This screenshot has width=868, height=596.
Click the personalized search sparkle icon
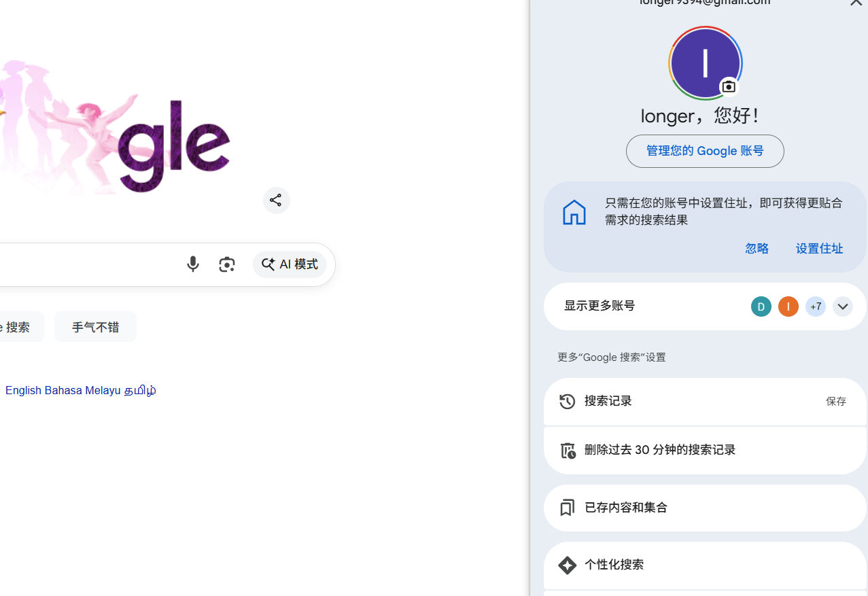pos(567,565)
